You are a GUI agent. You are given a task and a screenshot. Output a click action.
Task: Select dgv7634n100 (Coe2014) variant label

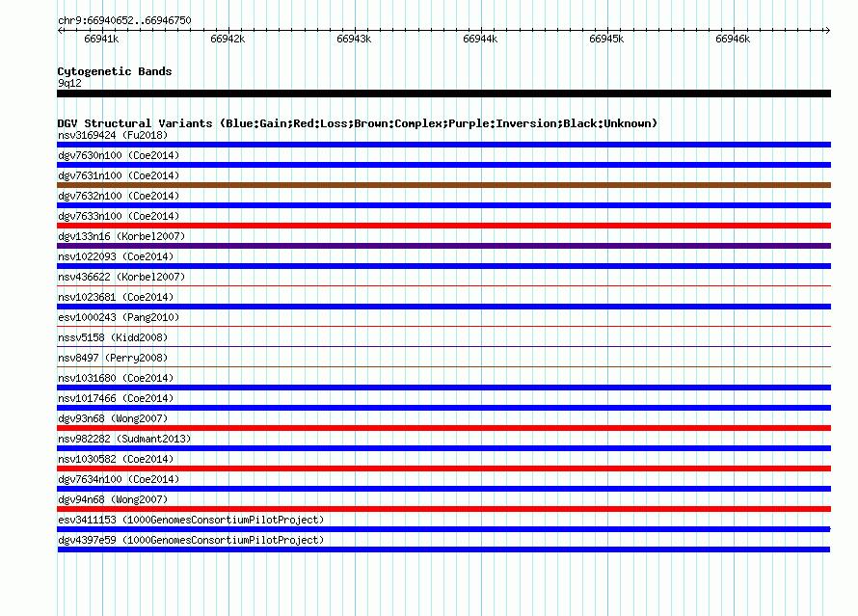tap(119, 479)
